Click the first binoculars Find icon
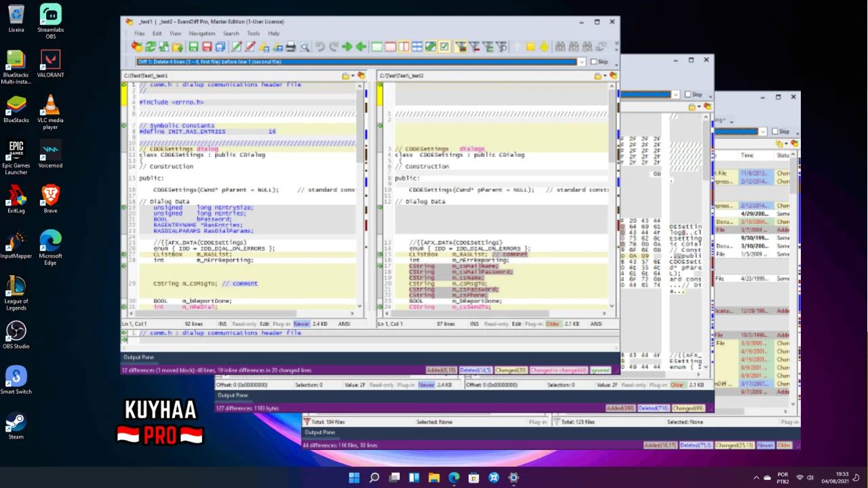Image resolution: width=868 pixels, height=488 pixels. click(560, 47)
